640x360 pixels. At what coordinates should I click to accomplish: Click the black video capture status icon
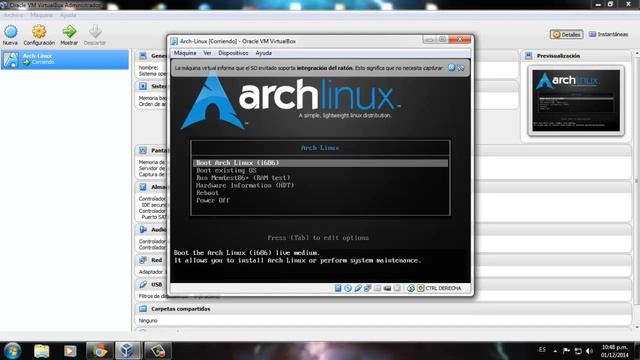coord(387,288)
